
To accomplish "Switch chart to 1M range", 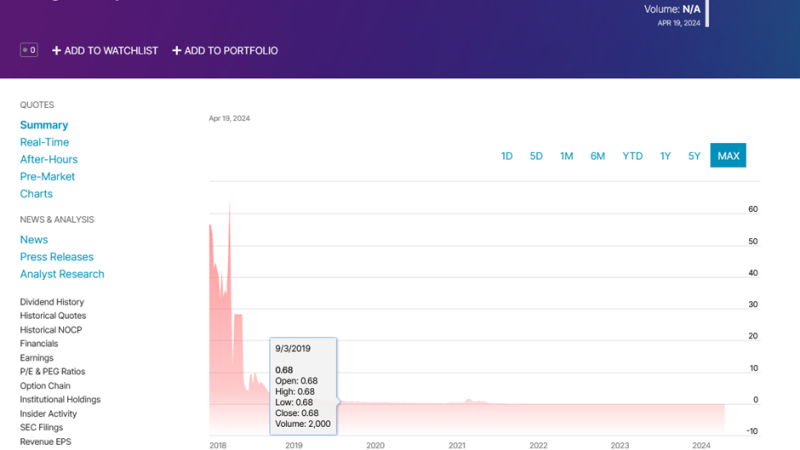I will (x=566, y=156).
